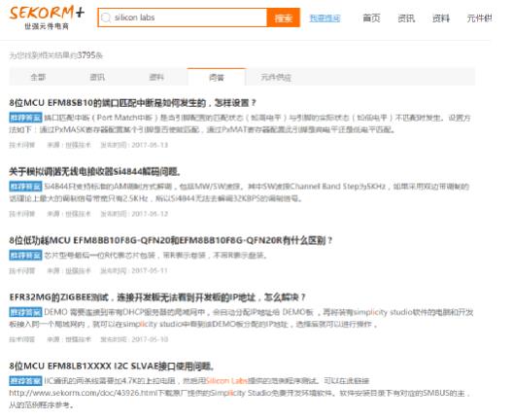
Task: Switch to the 元件供应 results tab
Action: click(276, 77)
